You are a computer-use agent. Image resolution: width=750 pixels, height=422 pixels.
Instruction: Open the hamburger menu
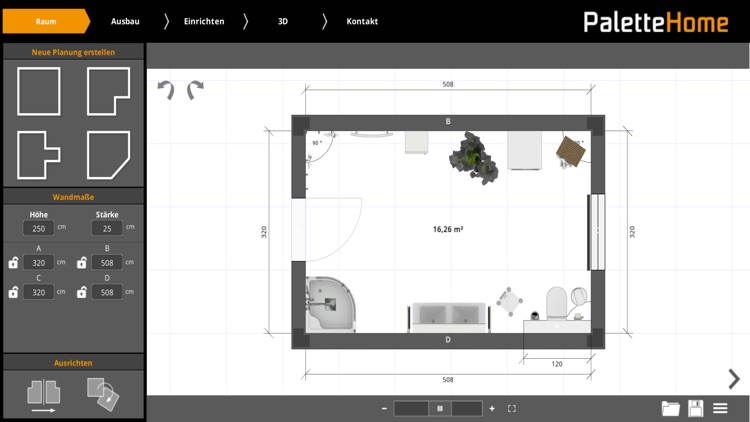click(x=720, y=408)
